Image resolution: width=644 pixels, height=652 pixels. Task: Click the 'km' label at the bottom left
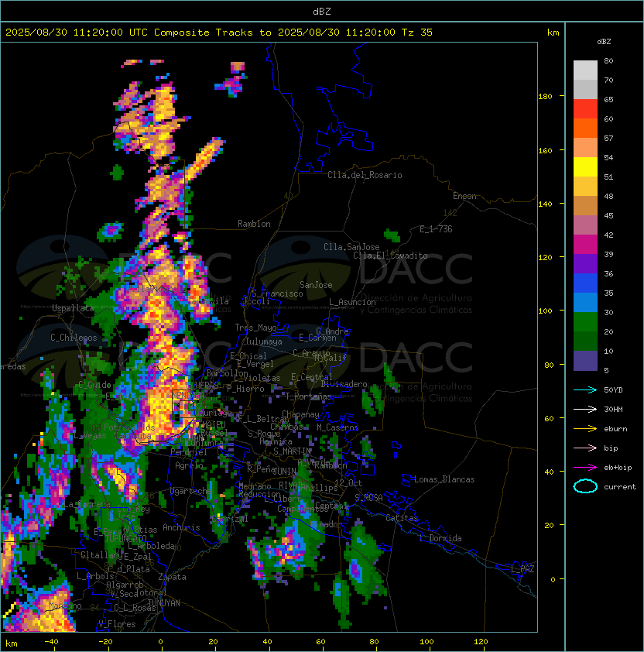pos(12,643)
